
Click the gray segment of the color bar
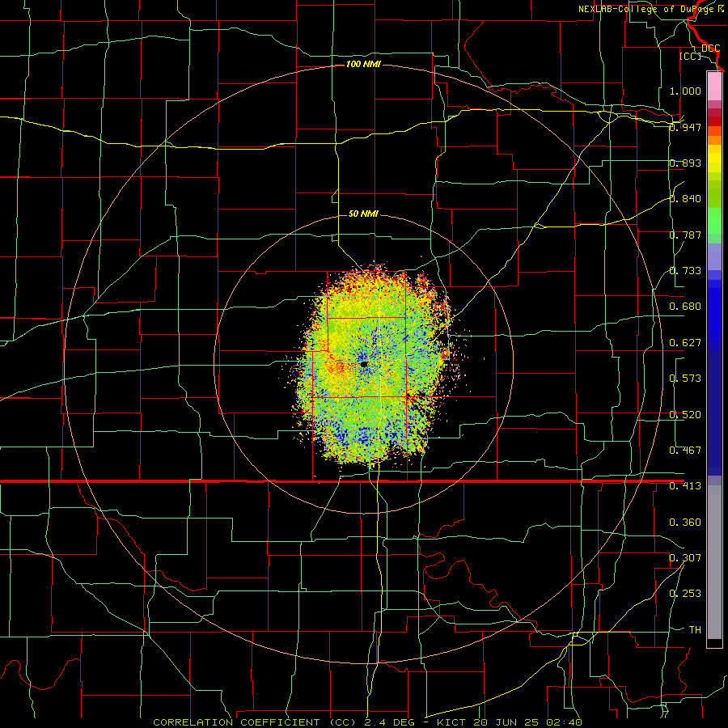714,562
